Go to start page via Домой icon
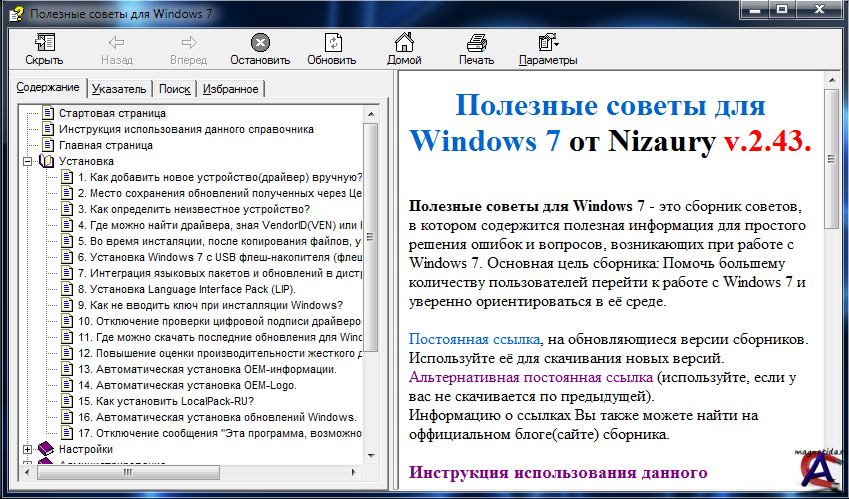Screen dimensions: 849x499 point(404,42)
